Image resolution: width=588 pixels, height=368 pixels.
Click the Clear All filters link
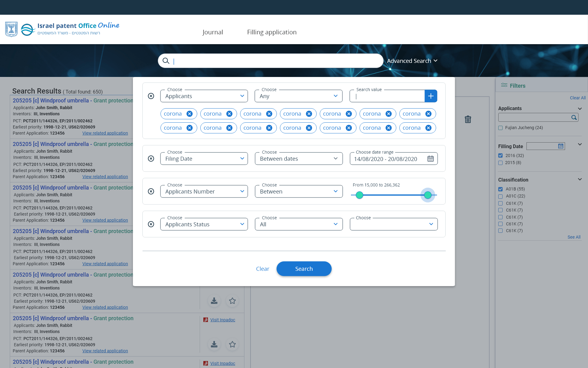578,98
